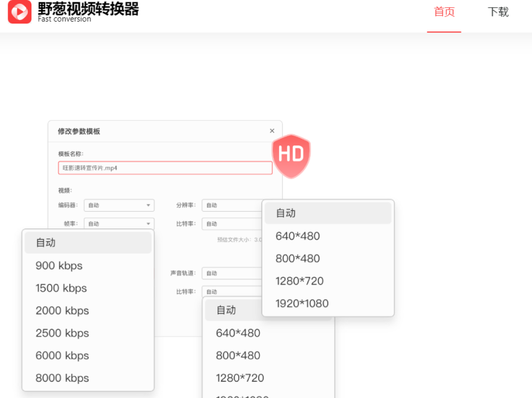Switch to the 下载 tab
This screenshot has width=532, height=398.
[x=498, y=12]
